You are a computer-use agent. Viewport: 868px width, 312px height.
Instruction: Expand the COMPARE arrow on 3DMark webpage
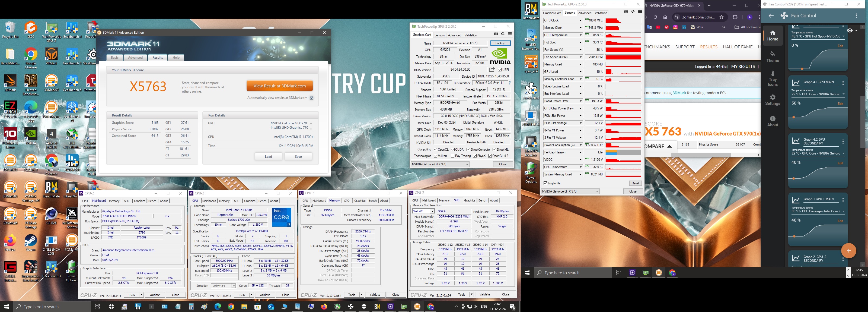click(669, 146)
